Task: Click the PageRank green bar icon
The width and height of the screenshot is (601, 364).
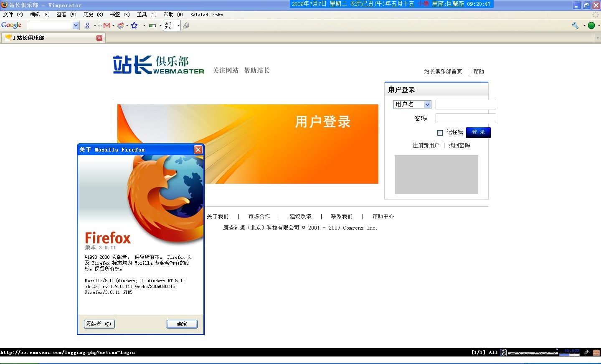Action: coord(152,25)
